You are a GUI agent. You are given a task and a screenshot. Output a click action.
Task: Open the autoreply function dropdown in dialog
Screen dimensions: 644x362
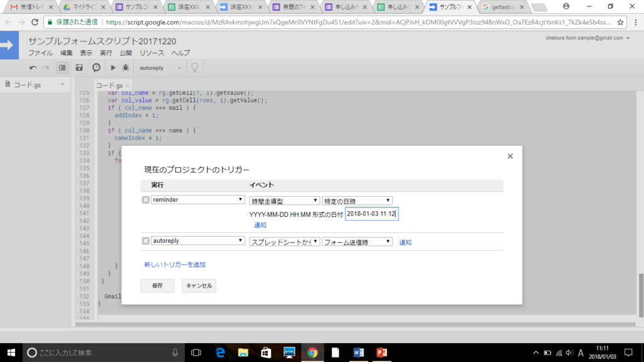(x=198, y=241)
